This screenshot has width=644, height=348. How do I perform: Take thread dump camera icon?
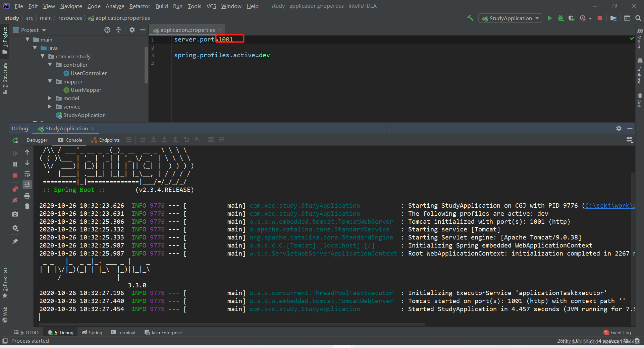(15, 214)
